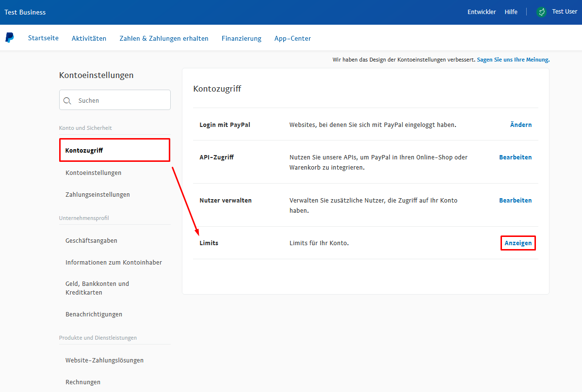
Task: Open the Entwickler link in header
Action: [x=482, y=12]
